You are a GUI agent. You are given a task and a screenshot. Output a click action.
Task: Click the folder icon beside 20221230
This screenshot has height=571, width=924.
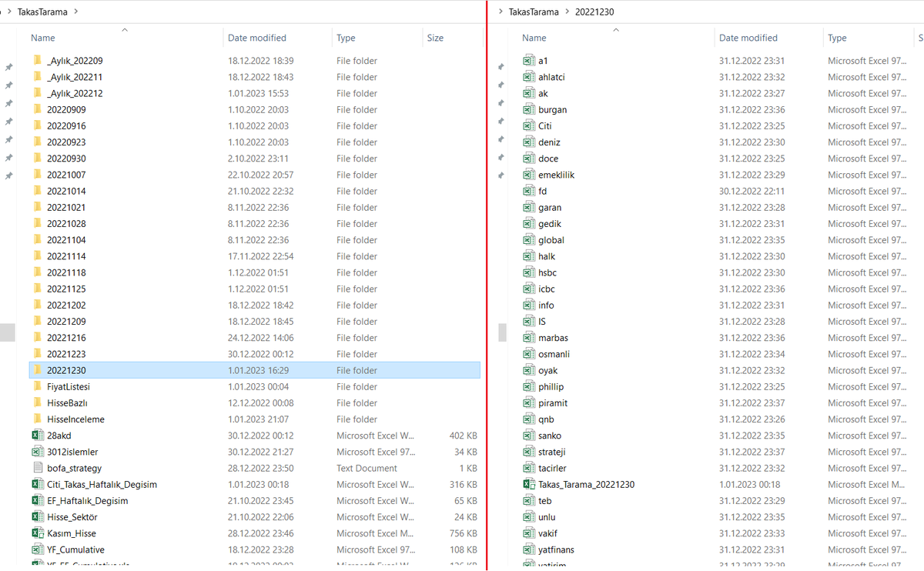(x=37, y=370)
